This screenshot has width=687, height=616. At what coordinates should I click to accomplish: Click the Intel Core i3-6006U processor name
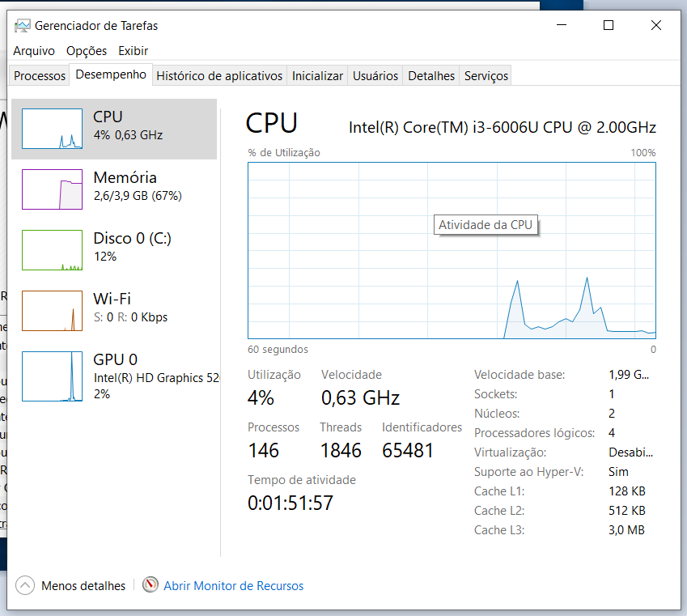[503, 128]
